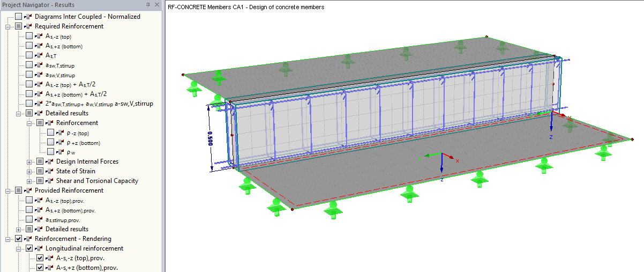
Task: Click the icon beside As,-z (top),prov.
Action: pos(39,200)
